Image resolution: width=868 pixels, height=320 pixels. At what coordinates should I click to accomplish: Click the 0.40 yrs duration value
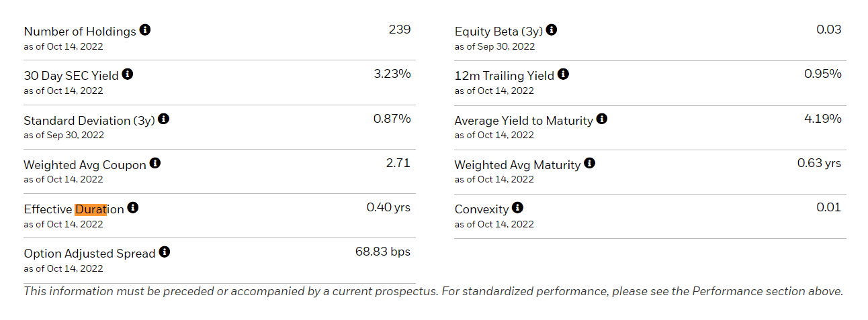point(388,208)
